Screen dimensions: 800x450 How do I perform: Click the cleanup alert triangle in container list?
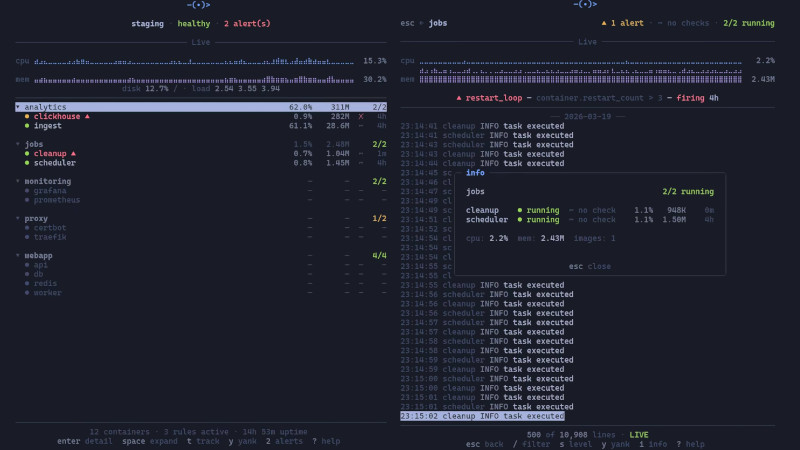pyautogui.click(x=73, y=154)
